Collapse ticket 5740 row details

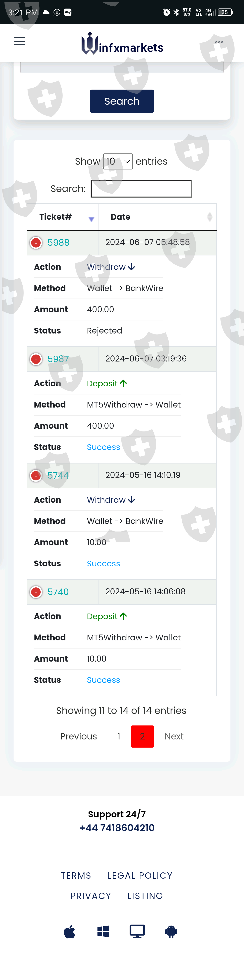pos(36,592)
